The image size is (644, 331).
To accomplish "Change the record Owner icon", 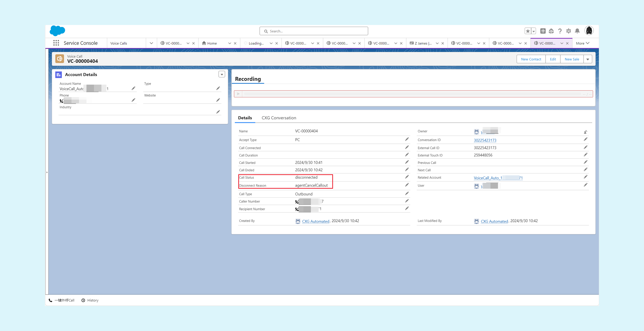I will 585,132.
